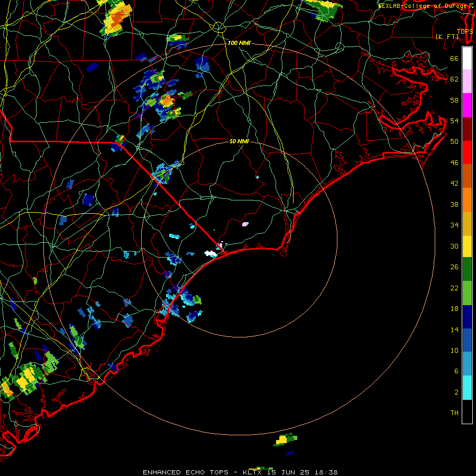
Task: Select the magenta legend color block
Action: click(467, 105)
